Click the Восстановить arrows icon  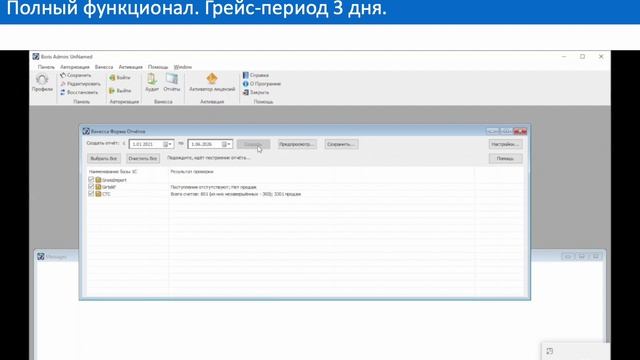(63, 92)
